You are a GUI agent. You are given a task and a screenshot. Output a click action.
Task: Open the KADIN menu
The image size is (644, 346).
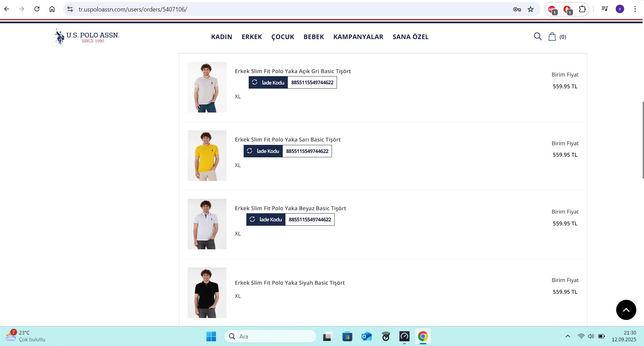(221, 37)
